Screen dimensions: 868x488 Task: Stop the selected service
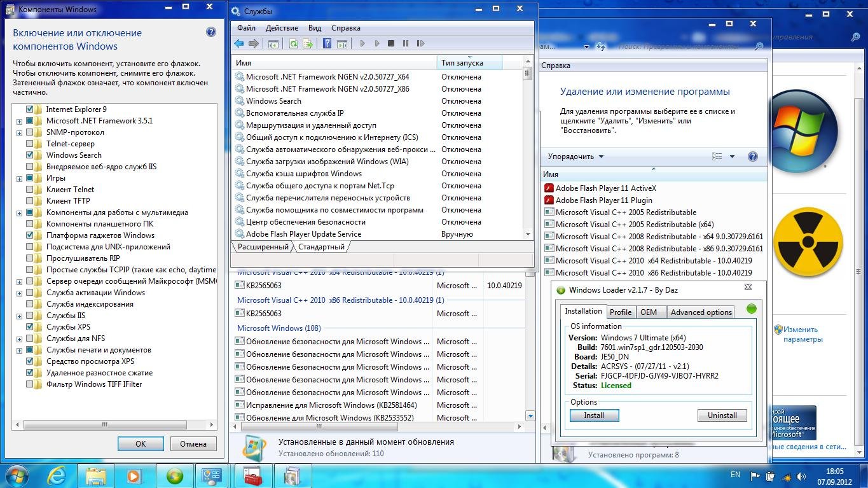[x=391, y=44]
